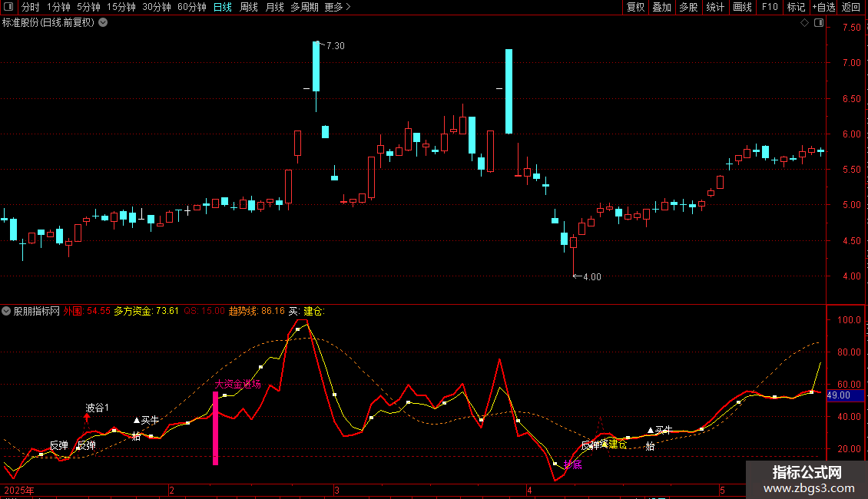
Task: Click the 叠加 overlay button
Action: pos(661,7)
